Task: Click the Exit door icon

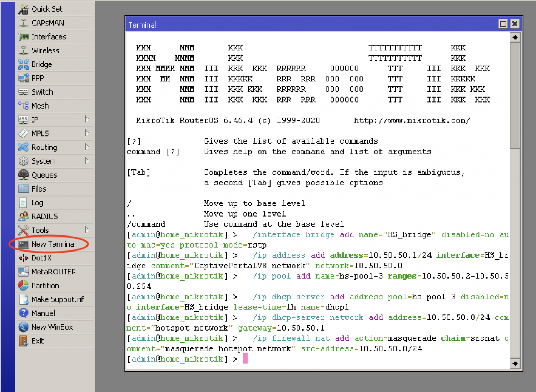Action: pos(23,341)
